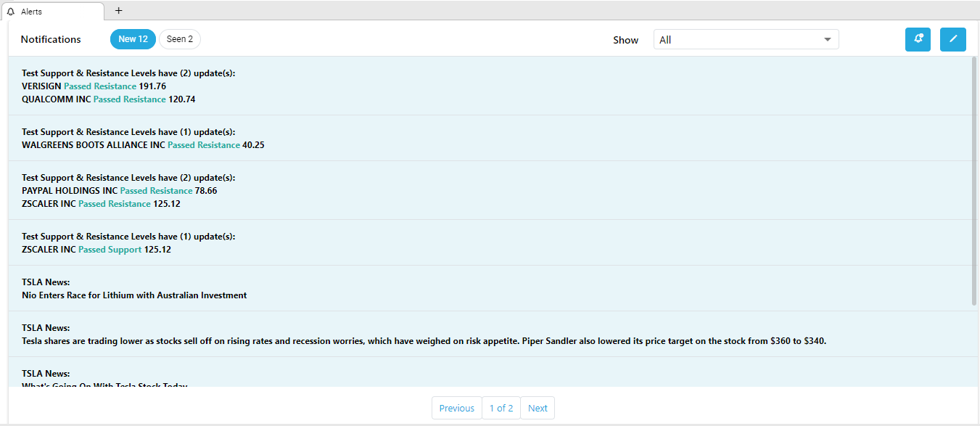The image size is (980, 426).
Task: Click the update header above PAYPAL HOLDINGS
Action: click(128, 178)
